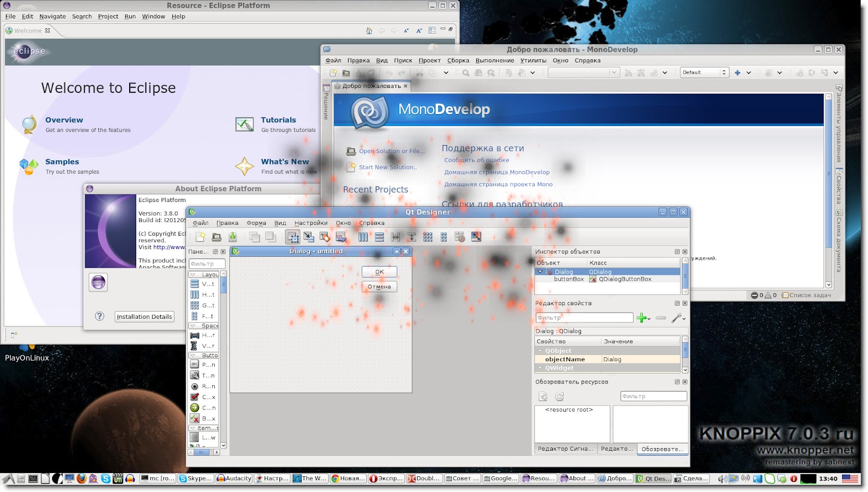The image size is (868, 492).
Task: Switch to Audacity window in taskbar
Action: [234, 478]
